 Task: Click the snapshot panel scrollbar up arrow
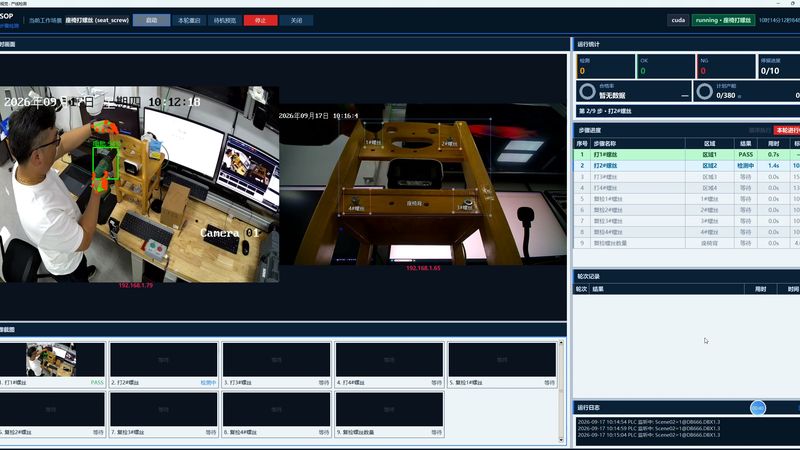click(x=561, y=343)
